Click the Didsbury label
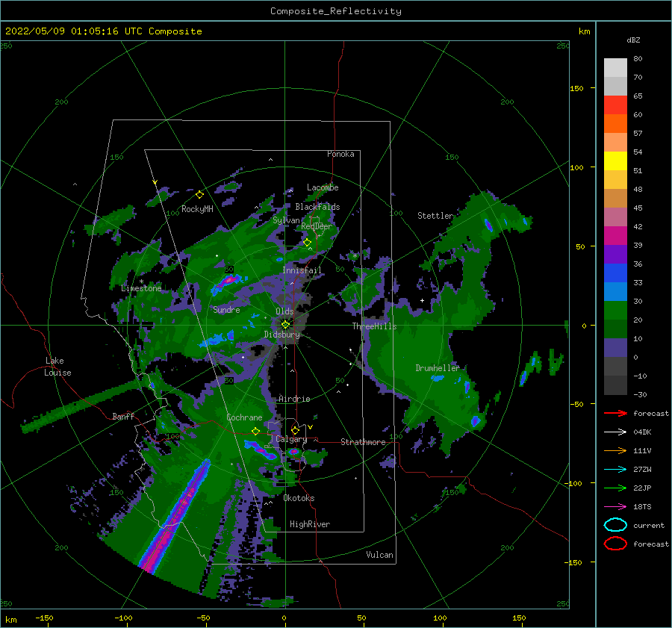The width and height of the screenshot is (672, 628). 282,335
